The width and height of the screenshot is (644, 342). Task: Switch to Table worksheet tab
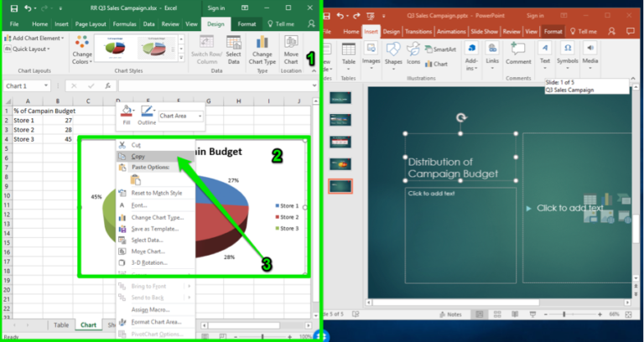tap(61, 324)
